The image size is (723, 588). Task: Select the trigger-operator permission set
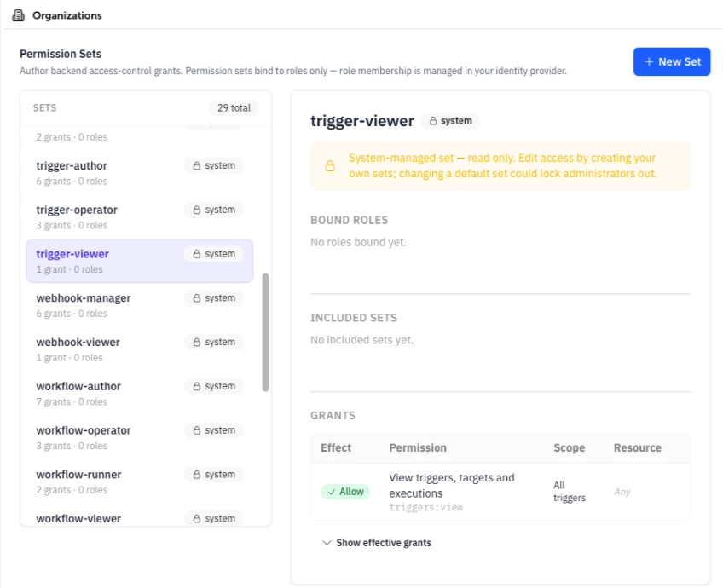coord(139,217)
